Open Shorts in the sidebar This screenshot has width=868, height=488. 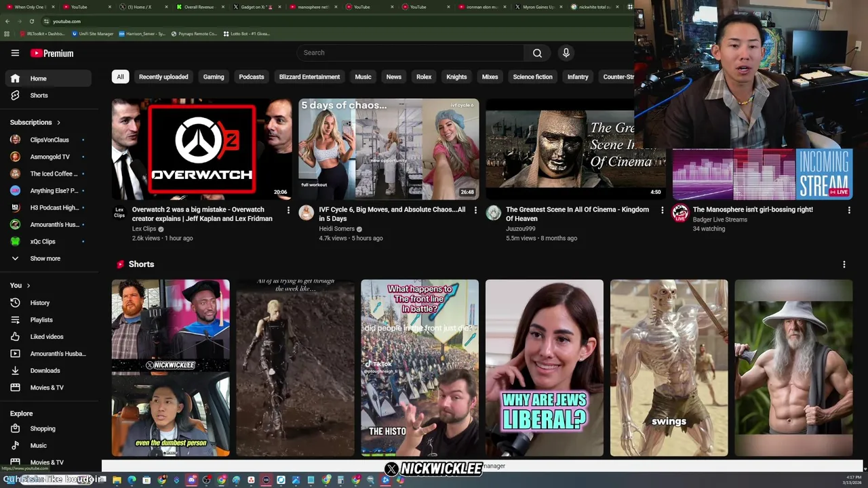(x=47, y=96)
